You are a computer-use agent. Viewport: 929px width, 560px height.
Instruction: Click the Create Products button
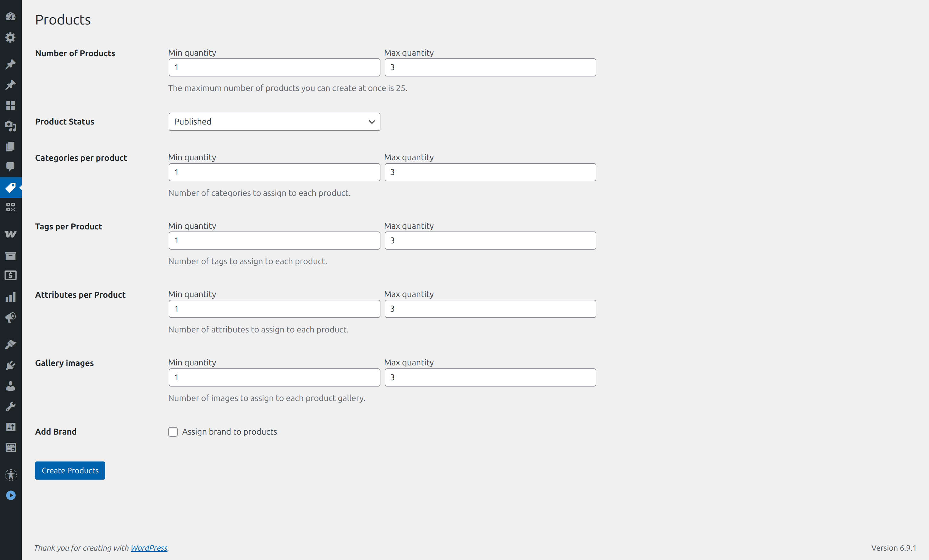[70, 471]
